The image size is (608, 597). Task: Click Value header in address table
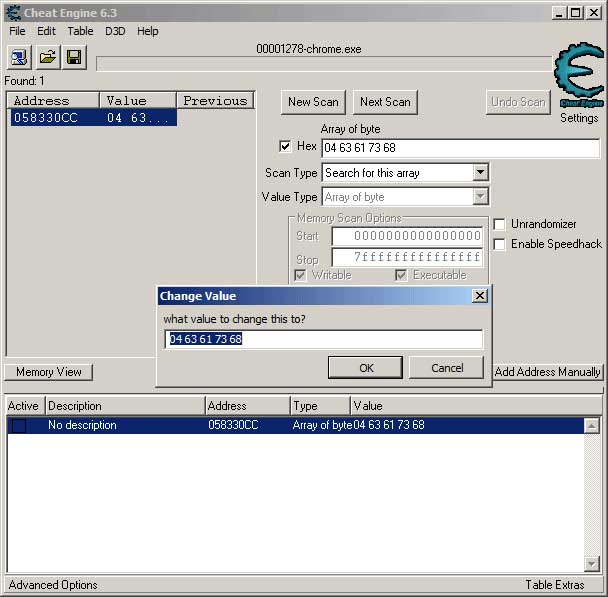[476, 406]
